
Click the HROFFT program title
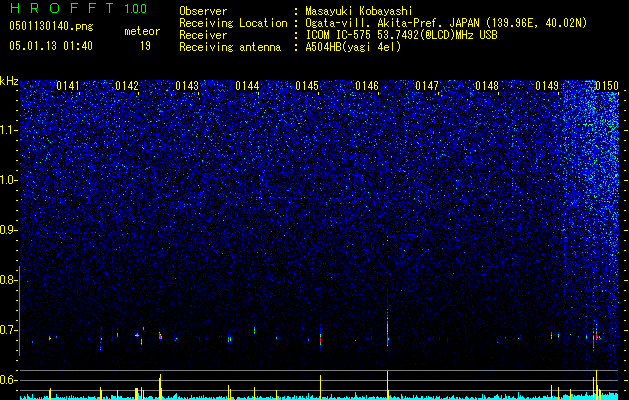[x=62, y=9]
